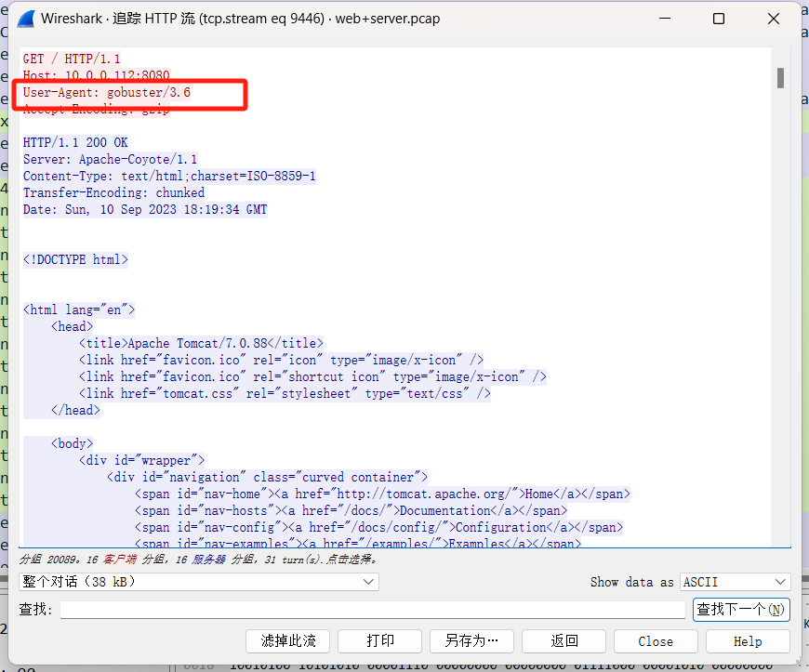Image resolution: width=809 pixels, height=672 pixels.
Task: Click the <html lang="en"> line
Action: click(x=79, y=310)
